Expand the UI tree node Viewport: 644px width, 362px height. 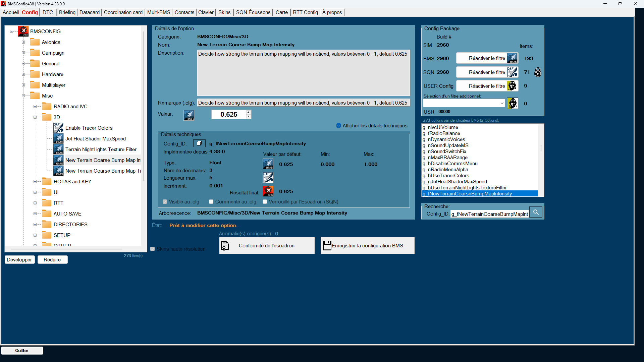pos(35,192)
